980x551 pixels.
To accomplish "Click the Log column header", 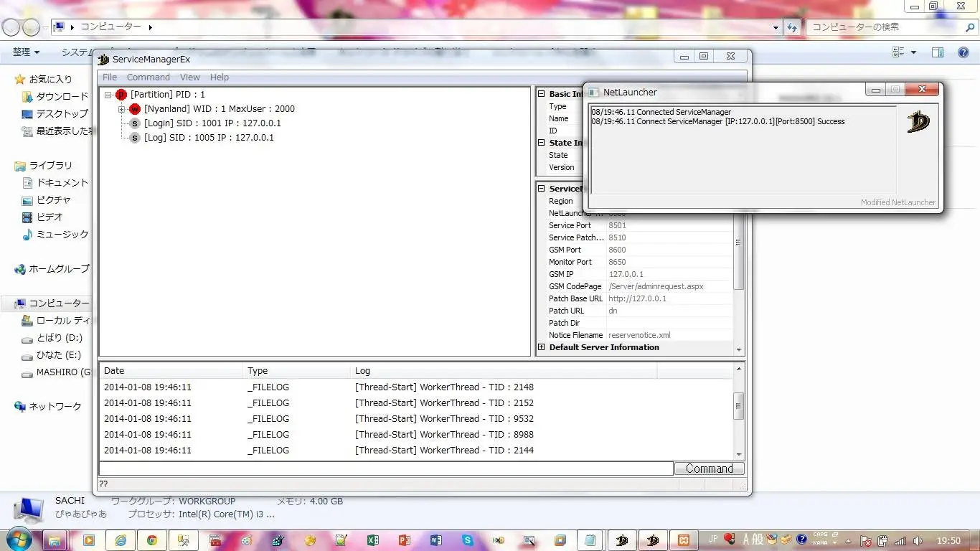I will coord(504,371).
